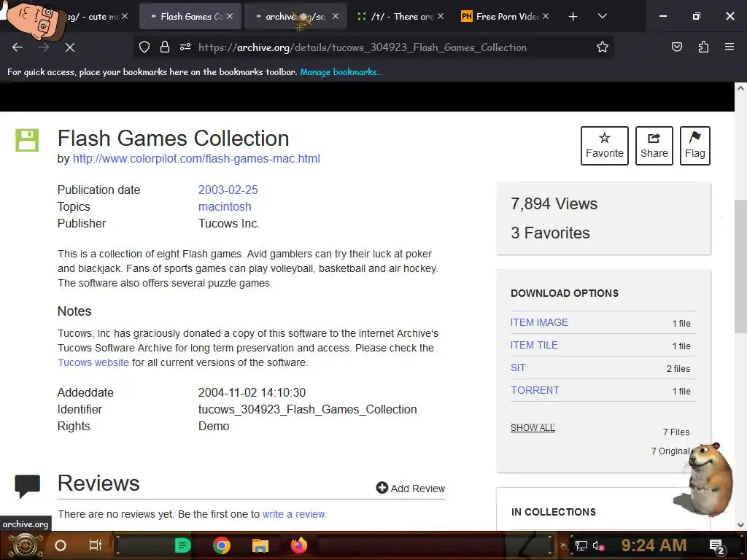Image resolution: width=747 pixels, height=560 pixels.
Task: Click the address bar URL
Action: [363, 47]
